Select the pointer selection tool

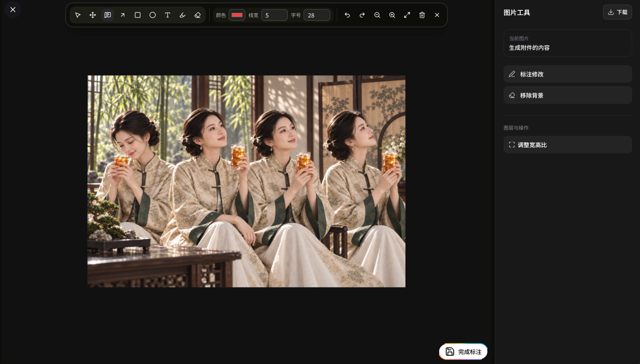pos(78,15)
